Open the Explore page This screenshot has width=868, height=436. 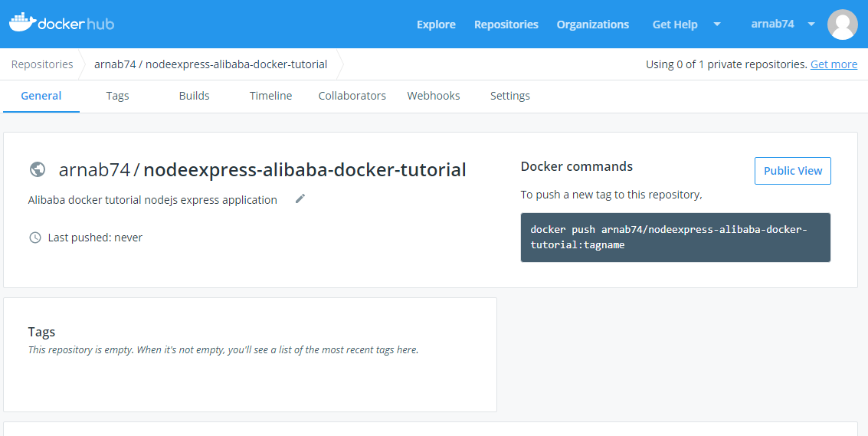tap(436, 25)
